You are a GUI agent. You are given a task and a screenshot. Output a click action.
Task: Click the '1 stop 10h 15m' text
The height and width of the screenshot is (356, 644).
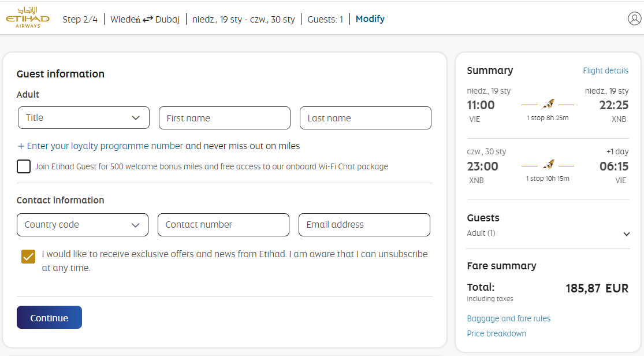click(548, 179)
